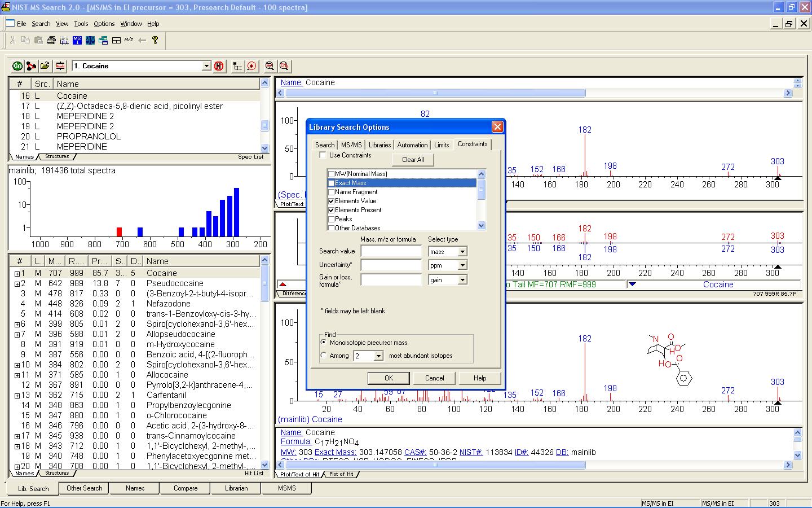Image resolution: width=812 pixels, height=508 pixels.
Task: Switch to the Libraries tab
Action: pyautogui.click(x=380, y=145)
